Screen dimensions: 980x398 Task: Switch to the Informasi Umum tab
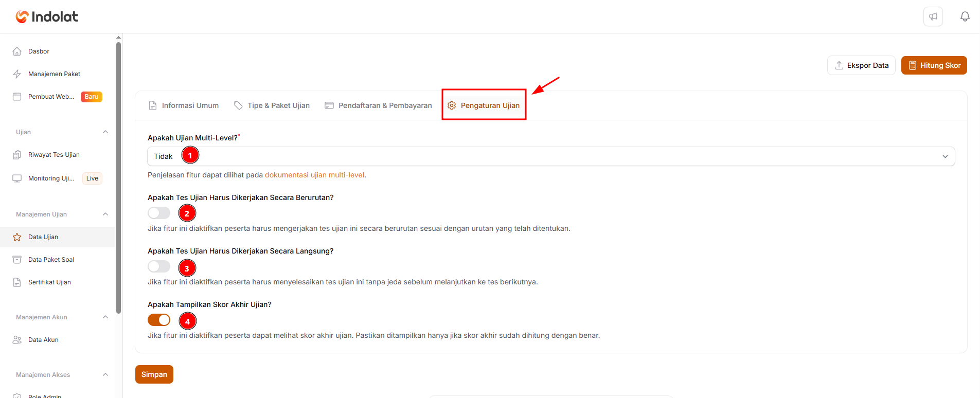click(x=184, y=105)
